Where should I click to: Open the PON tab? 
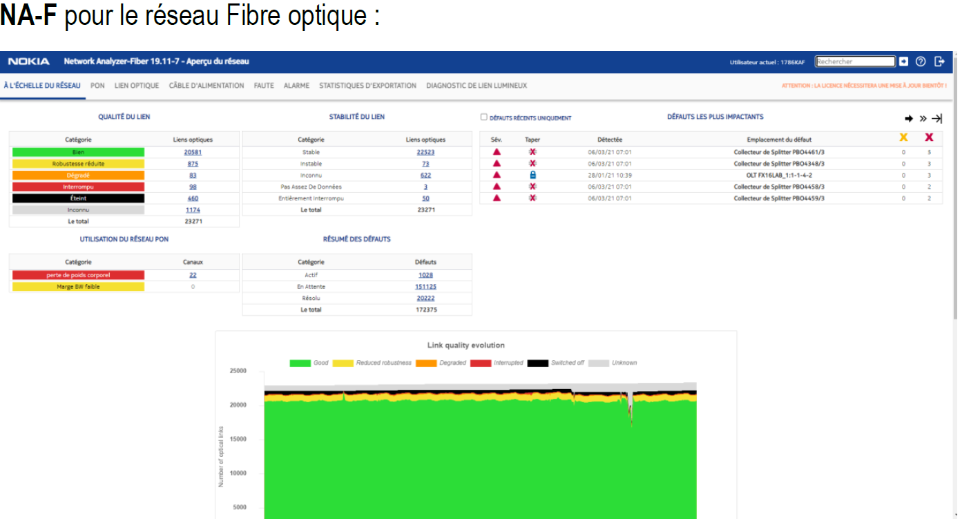[x=97, y=86]
